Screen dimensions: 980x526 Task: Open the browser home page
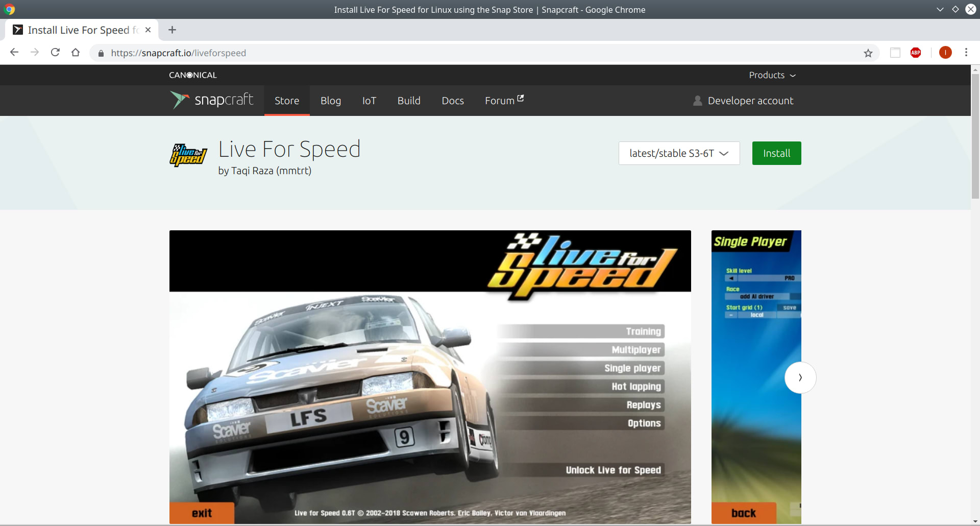pyautogui.click(x=76, y=53)
